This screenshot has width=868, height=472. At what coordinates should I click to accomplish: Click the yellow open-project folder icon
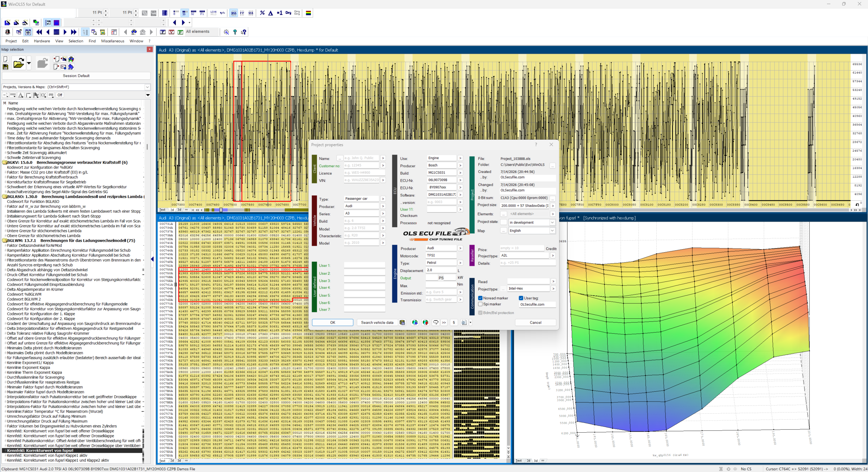[19, 63]
